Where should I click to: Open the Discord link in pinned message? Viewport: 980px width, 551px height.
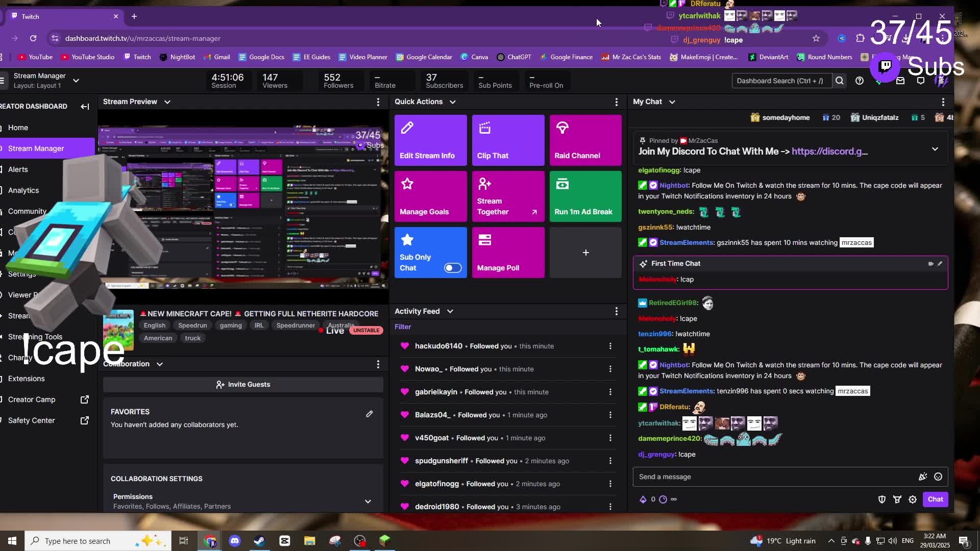[829, 152]
